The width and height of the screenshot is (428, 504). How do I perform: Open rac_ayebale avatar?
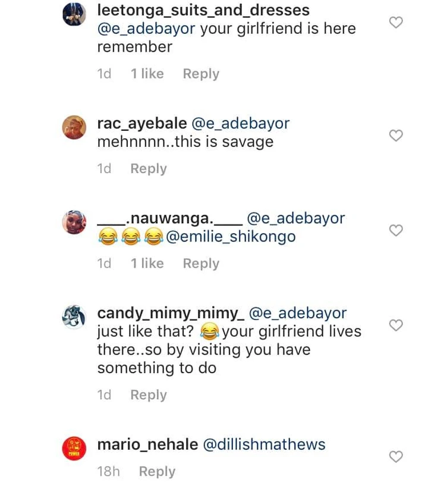[74, 127]
